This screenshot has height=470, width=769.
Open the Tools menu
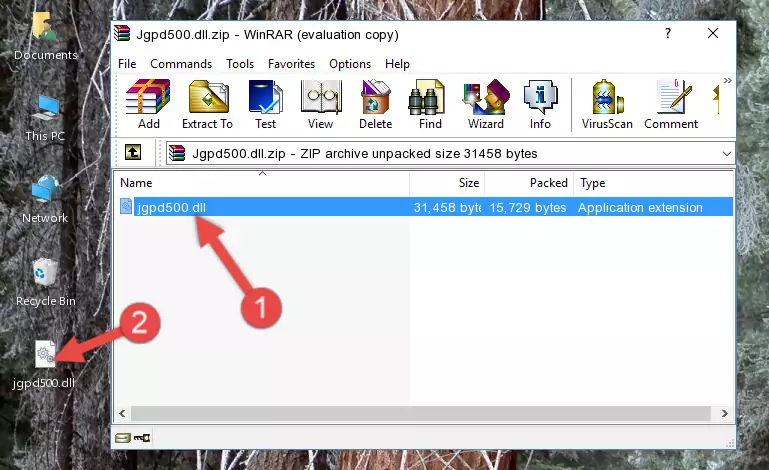tap(240, 64)
